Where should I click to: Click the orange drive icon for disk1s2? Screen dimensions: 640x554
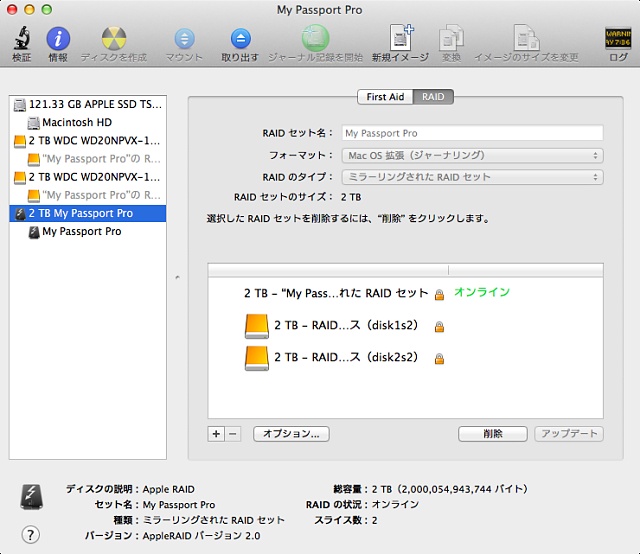click(x=257, y=326)
